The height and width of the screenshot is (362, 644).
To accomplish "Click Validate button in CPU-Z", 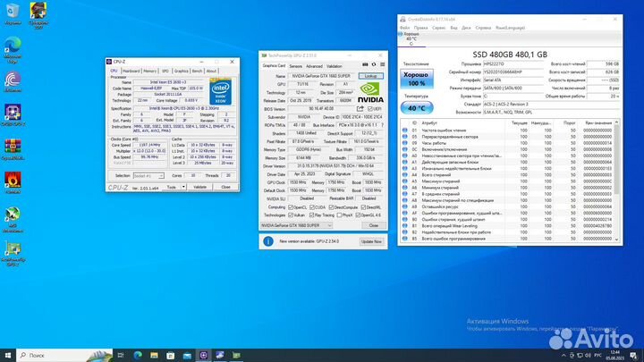I will [200, 187].
